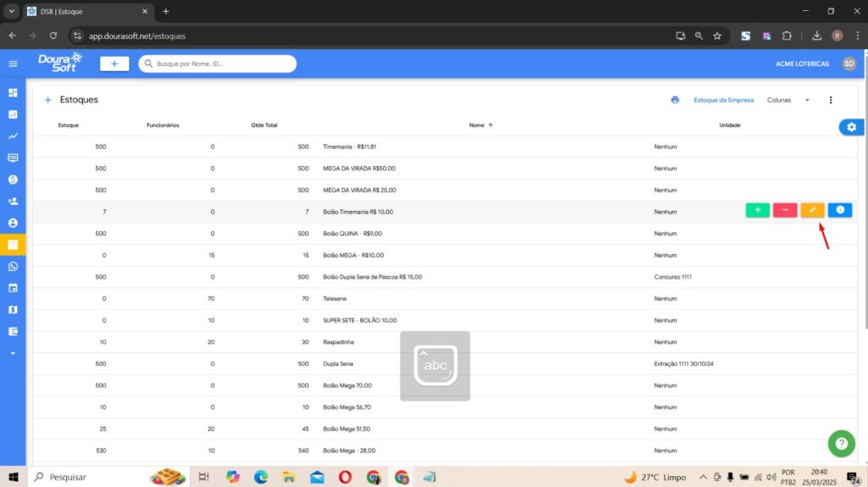Click the red remove stock button

[785, 210]
